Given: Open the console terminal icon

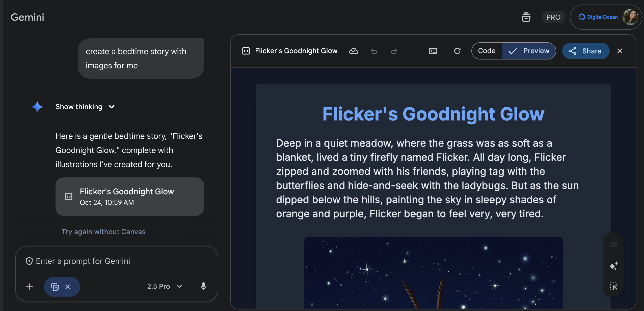Looking at the screenshot, I should (x=433, y=51).
